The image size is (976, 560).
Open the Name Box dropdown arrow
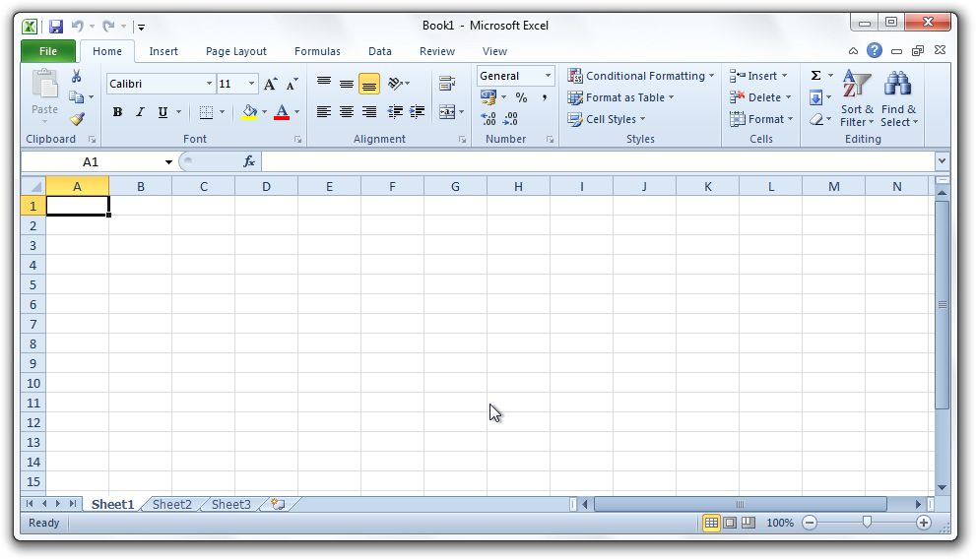(x=168, y=161)
